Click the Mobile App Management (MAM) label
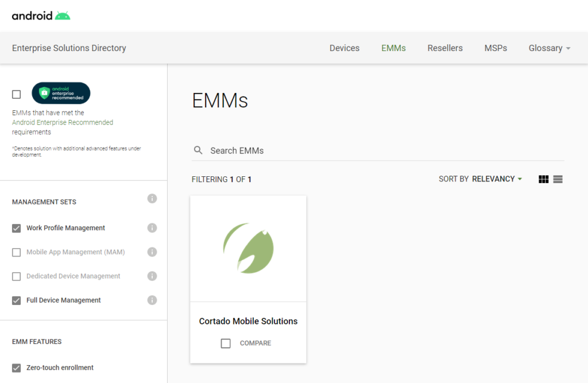The image size is (588, 383). [75, 252]
